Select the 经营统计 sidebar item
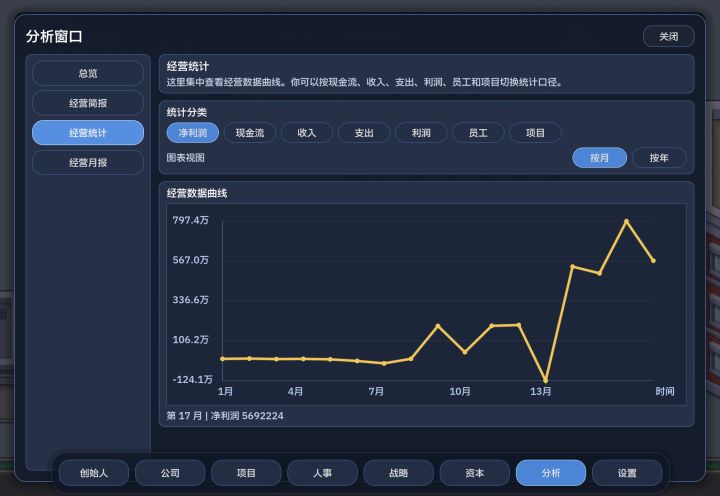 88,133
